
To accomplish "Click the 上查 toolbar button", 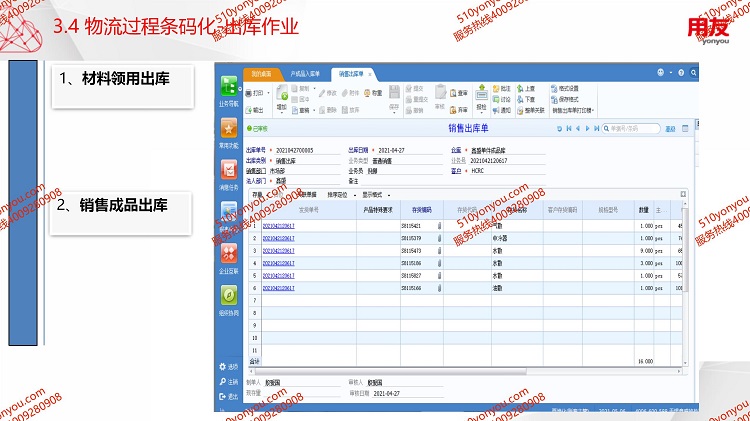I will [x=531, y=88].
